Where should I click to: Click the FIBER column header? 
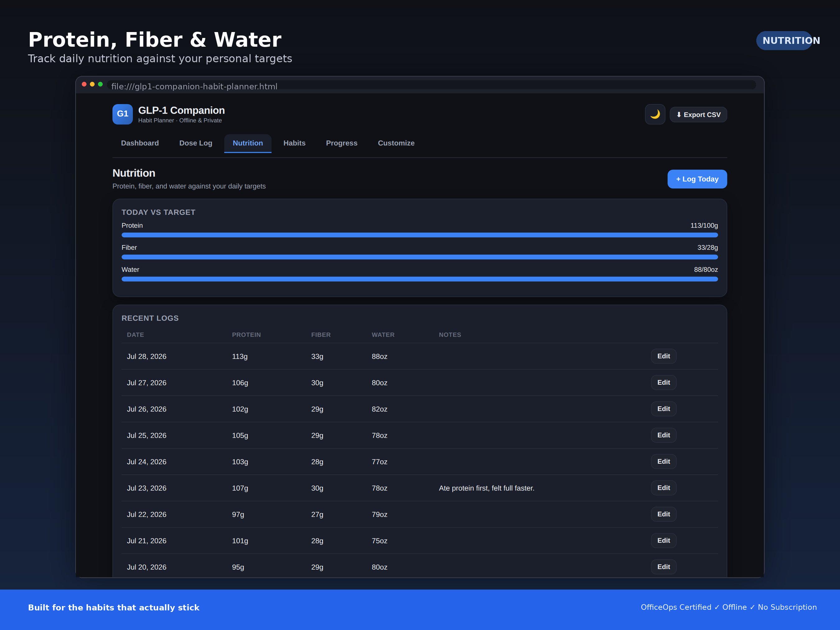(x=321, y=334)
